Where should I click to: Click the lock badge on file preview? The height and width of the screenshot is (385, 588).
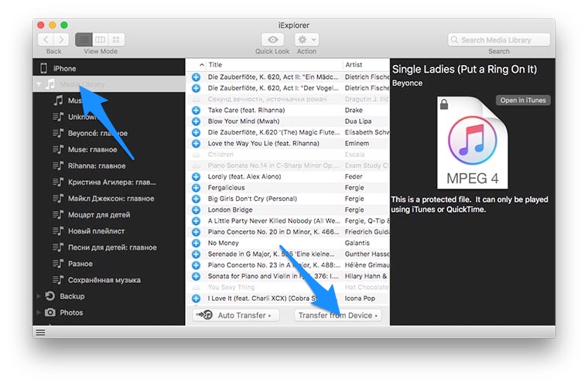coord(444,104)
